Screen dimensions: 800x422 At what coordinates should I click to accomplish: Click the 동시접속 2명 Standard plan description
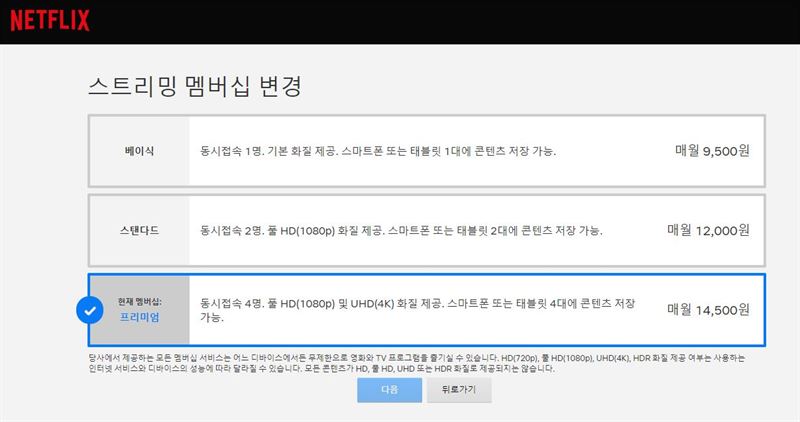point(401,231)
